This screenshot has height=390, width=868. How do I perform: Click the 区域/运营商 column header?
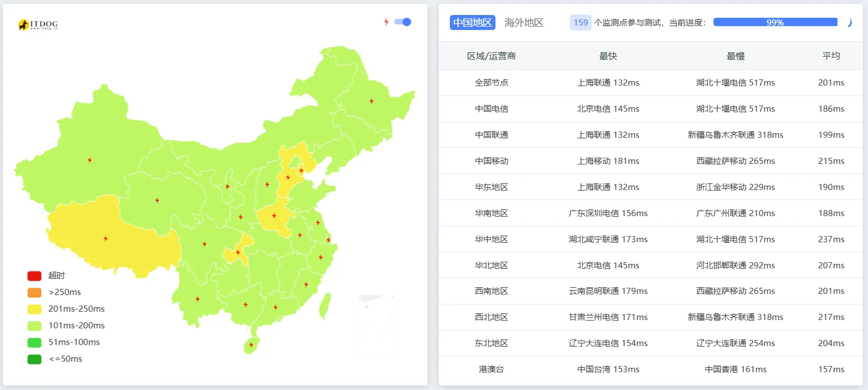[x=492, y=56]
